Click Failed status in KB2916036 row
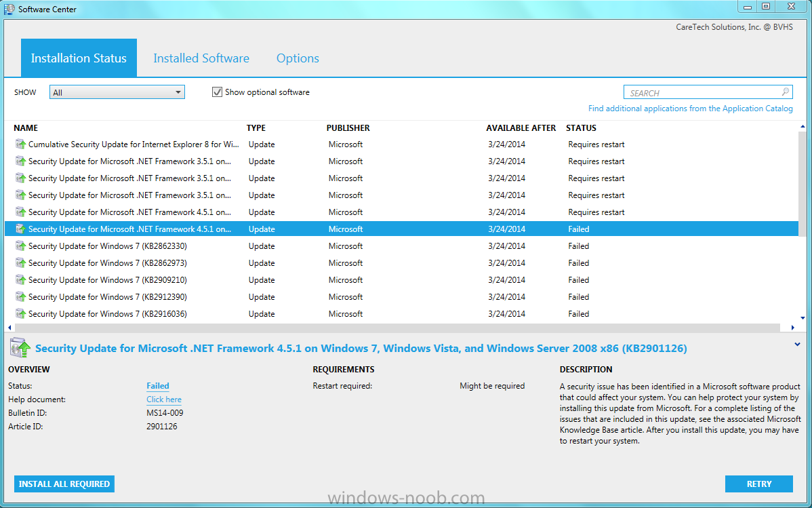Image resolution: width=812 pixels, height=508 pixels. click(x=578, y=313)
